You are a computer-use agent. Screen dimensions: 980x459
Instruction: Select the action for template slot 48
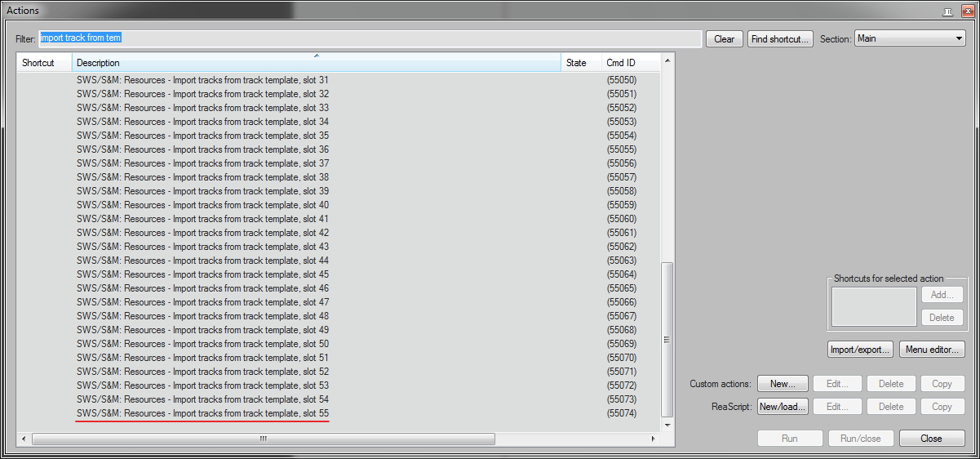[x=202, y=316]
